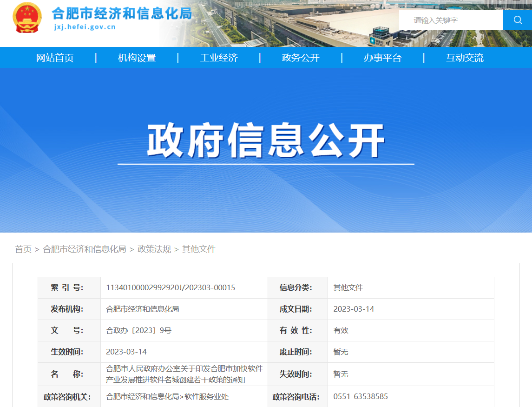Click the 合肥市经济和信息化局 site title
532x407 pixels.
point(121,13)
